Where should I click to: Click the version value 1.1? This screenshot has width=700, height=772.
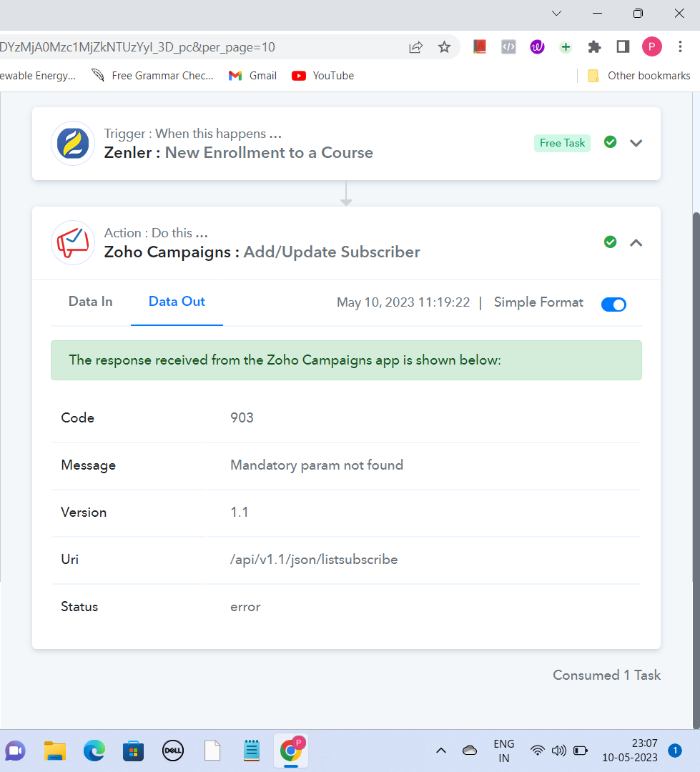click(x=239, y=512)
